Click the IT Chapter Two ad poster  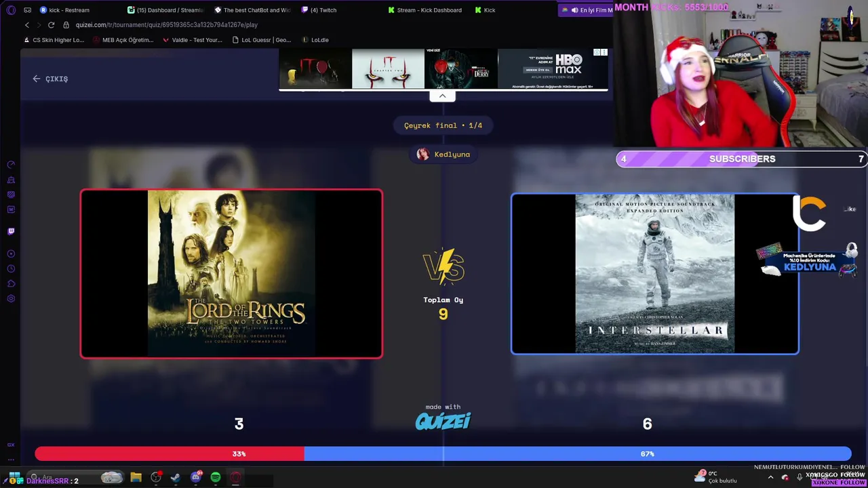388,68
